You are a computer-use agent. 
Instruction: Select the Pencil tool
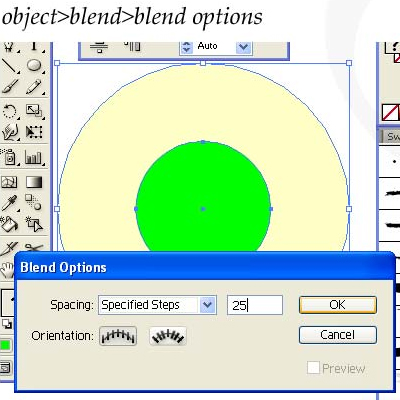coord(34,87)
